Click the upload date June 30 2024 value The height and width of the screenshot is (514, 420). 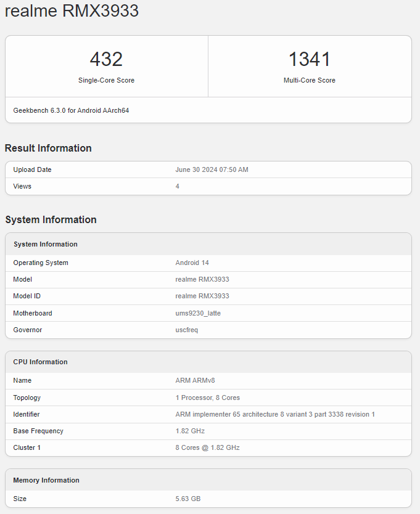212,169
